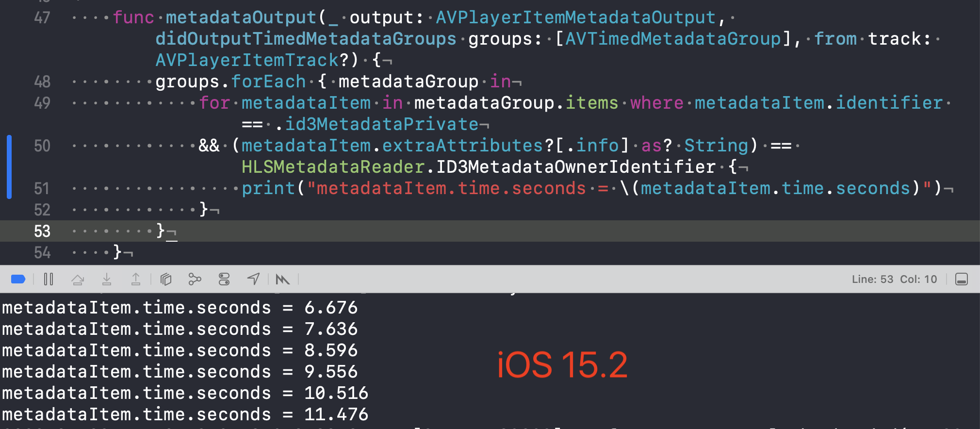Click the Step Out debug icon
The image size is (980, 429).
click(x=136, y=279)
